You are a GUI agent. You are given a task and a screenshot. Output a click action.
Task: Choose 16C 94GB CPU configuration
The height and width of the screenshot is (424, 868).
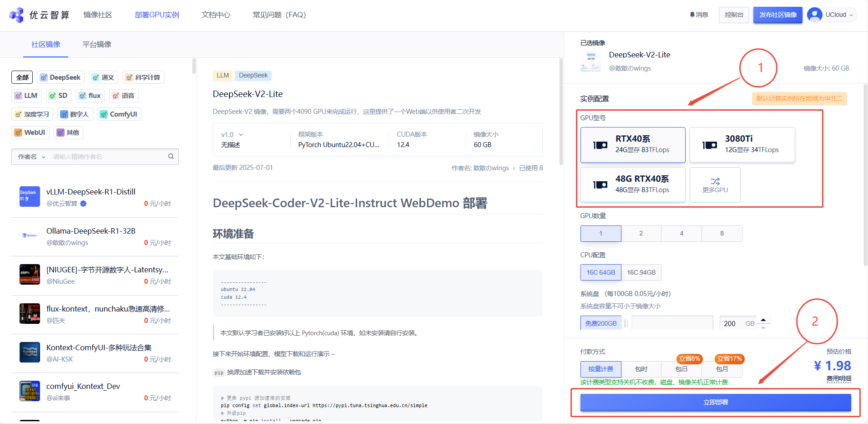641,272
